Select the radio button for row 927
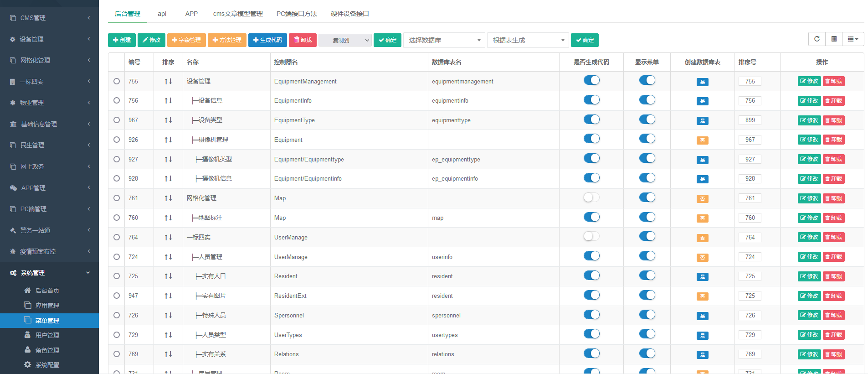 [x=117, y=159]
